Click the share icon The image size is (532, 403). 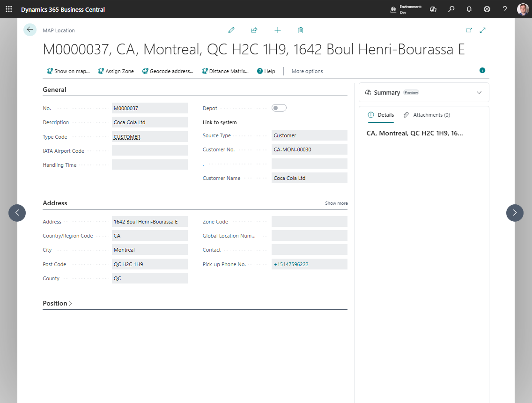click(254, 30)
